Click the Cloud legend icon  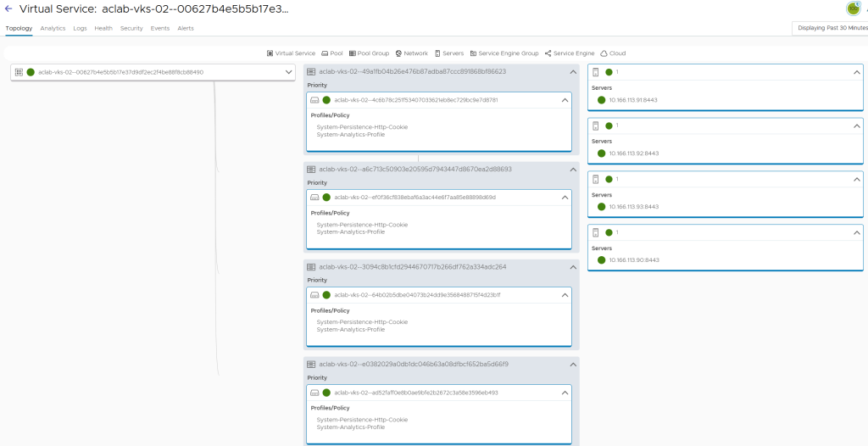click(604, 53)
